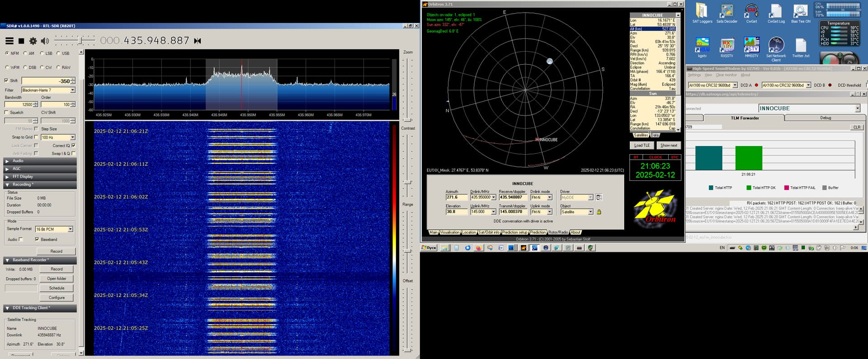Click the Orbitron lock icon beside Object

point(599,212)
